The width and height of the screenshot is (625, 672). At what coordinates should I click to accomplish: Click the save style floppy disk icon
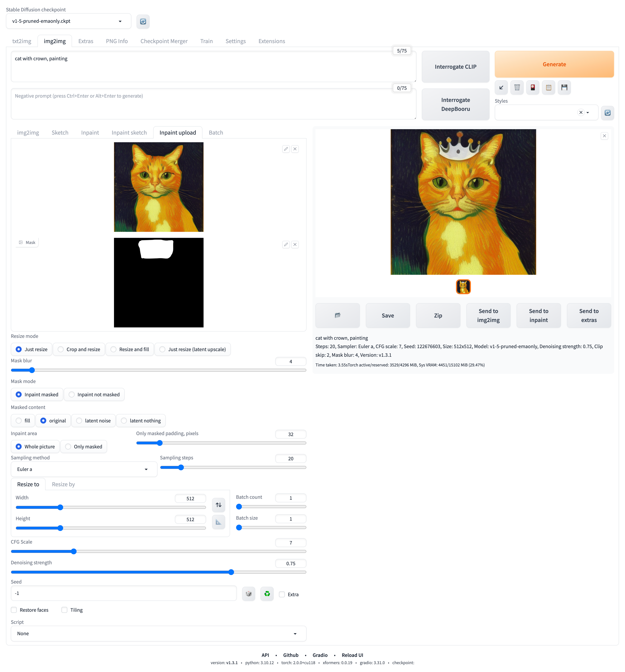pos(564,88)
